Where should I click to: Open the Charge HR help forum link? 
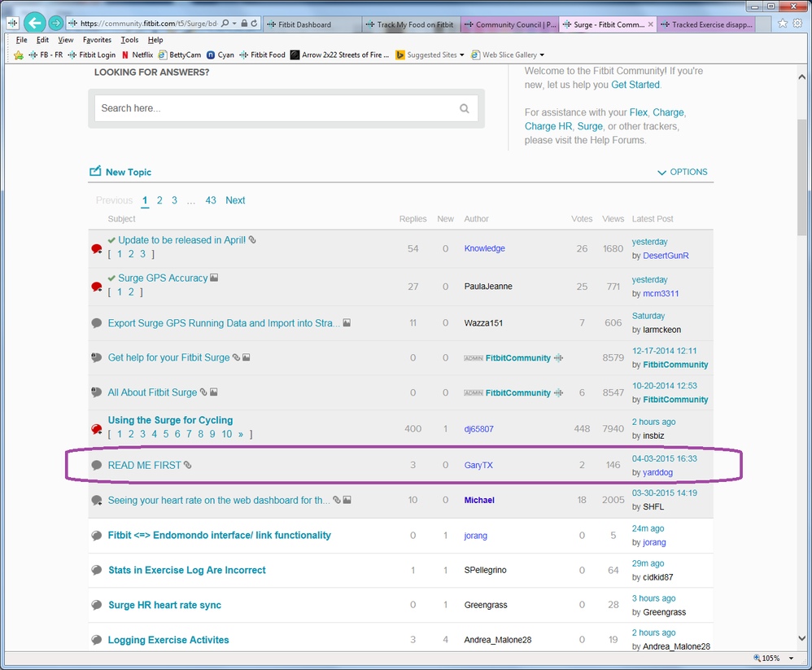click(x=548, y=126)
